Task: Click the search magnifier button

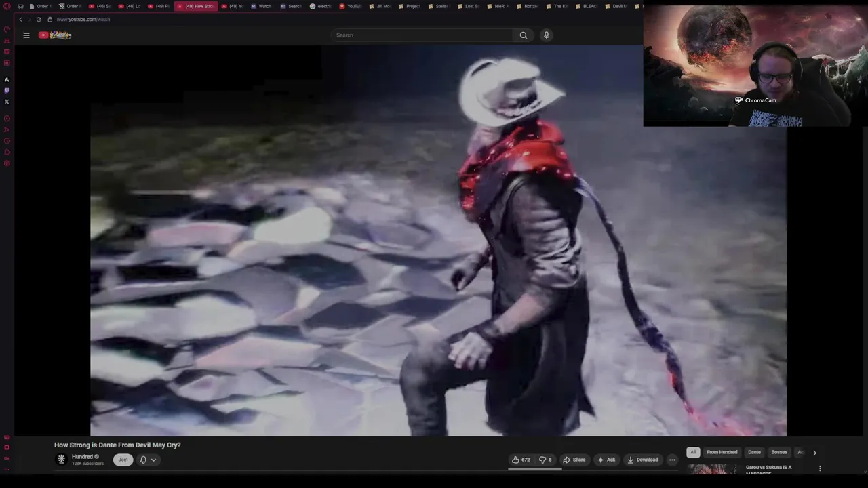Action: tap(523, 35)
